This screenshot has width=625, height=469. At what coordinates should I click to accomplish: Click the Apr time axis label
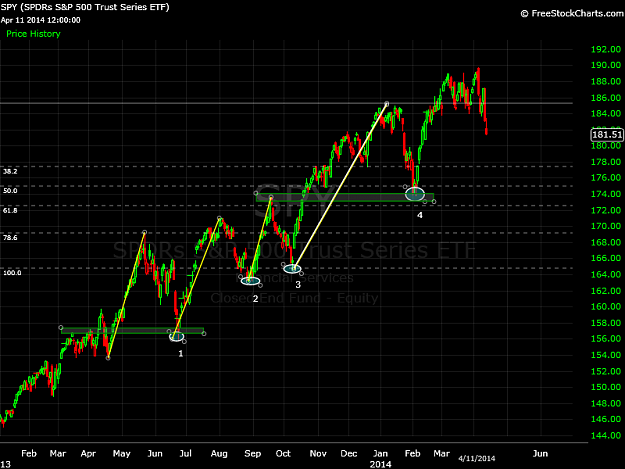coord(88,453)
